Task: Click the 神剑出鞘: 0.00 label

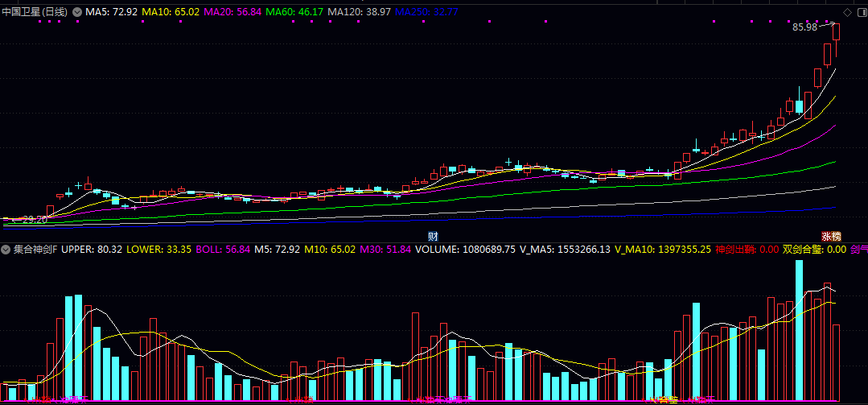Action: pyautogui.click(x=747, y=250)
